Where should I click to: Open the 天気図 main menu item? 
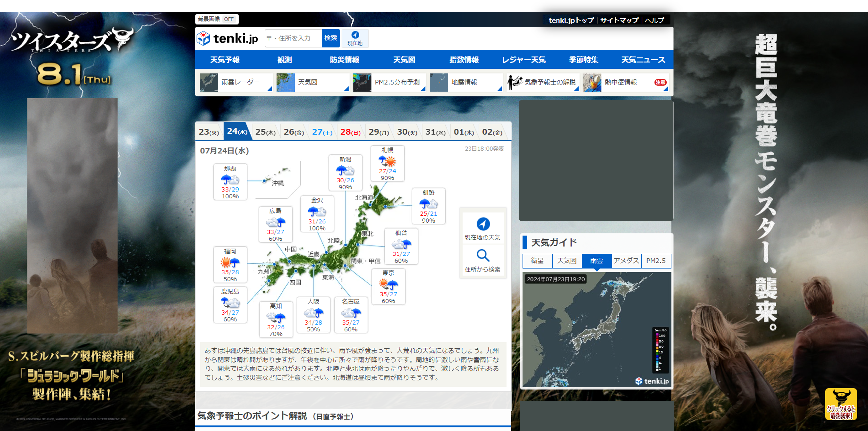[x=404, y=60]
